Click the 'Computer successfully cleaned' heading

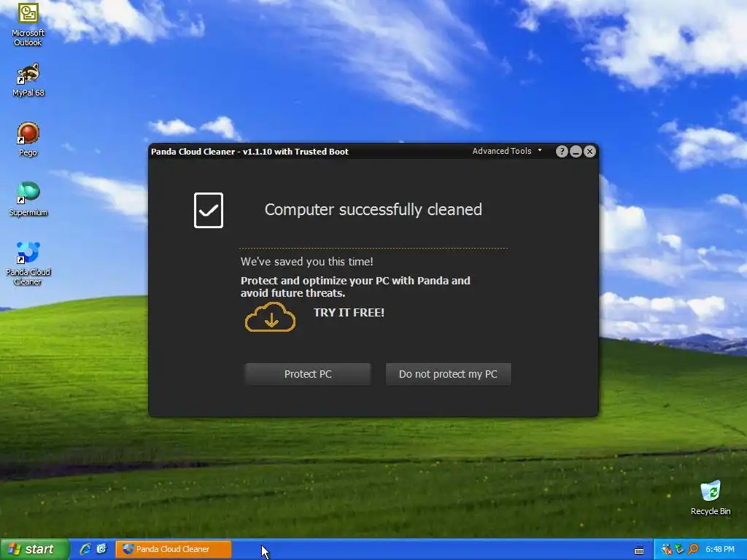373,209
